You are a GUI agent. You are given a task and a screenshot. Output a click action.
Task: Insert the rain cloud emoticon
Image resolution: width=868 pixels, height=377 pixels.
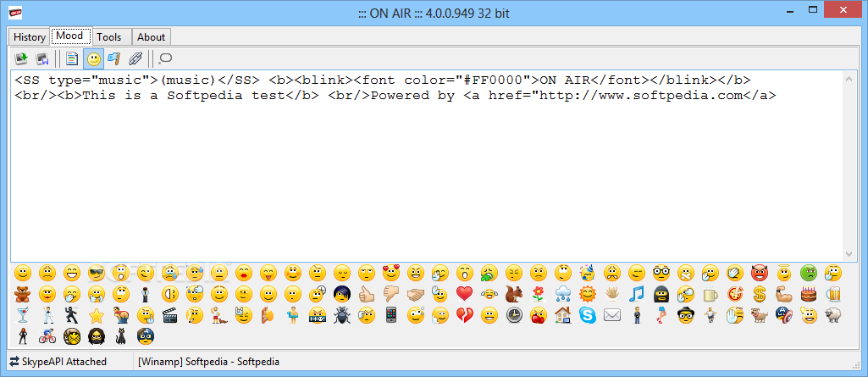[563, 293]
